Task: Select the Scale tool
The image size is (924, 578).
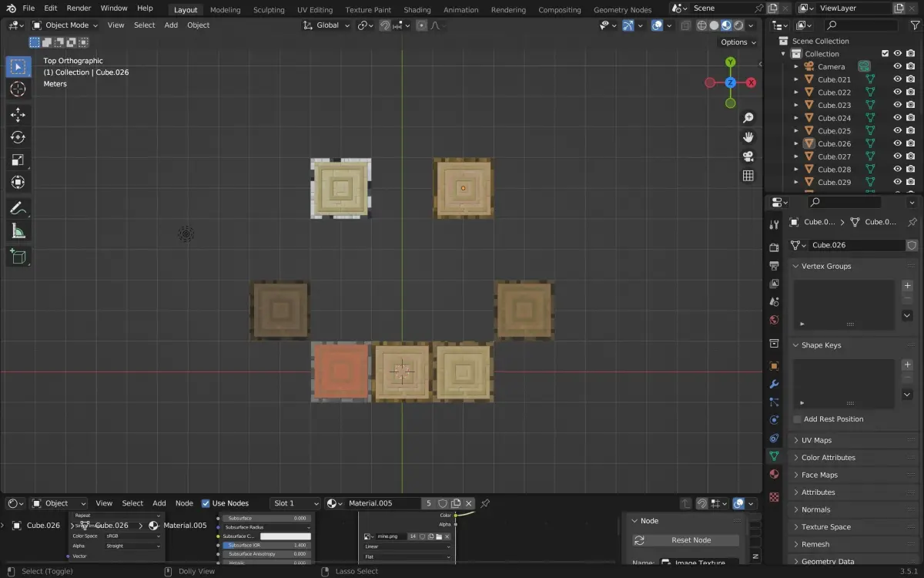Action: tap(18, 160)
